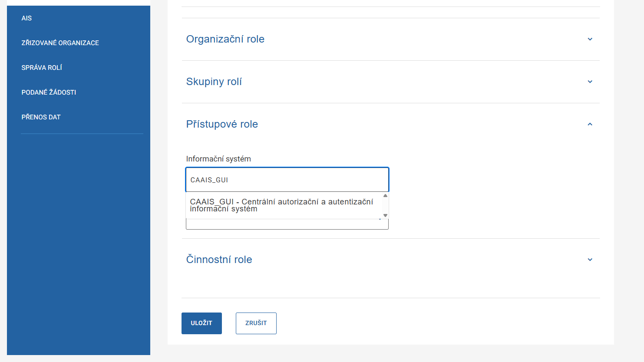644x362 pixels.
Task: Click the suggestion list scroll-down arrow
Action: [x=385, y=215]
